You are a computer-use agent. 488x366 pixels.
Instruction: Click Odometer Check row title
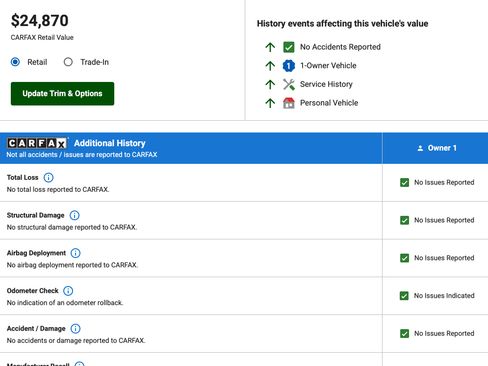pyautogui.click(x=33, y=291)
